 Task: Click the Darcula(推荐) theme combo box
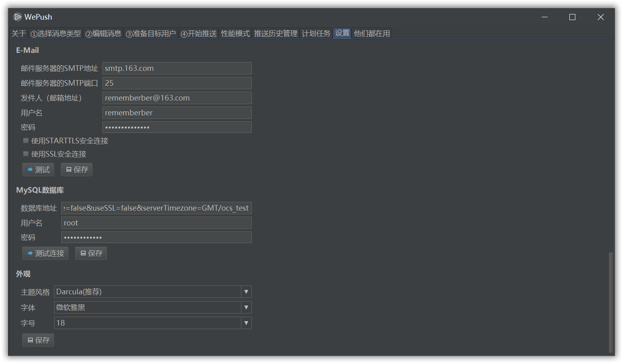point(153,292)
